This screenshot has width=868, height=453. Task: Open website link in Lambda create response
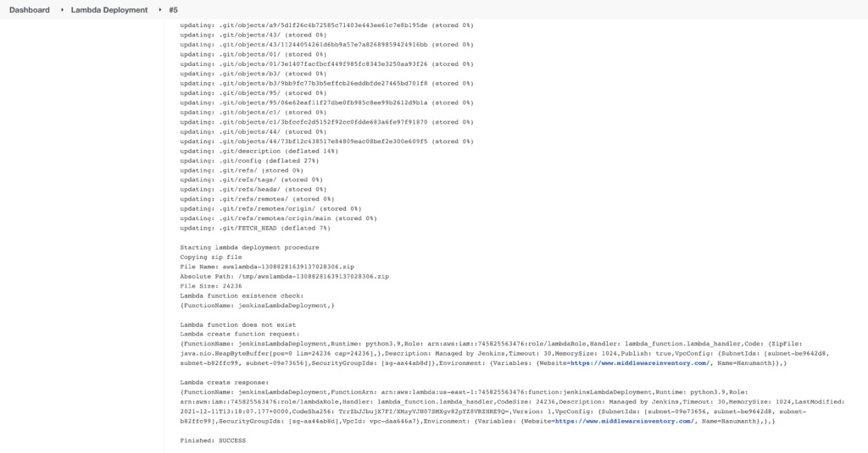click(623, 421)
